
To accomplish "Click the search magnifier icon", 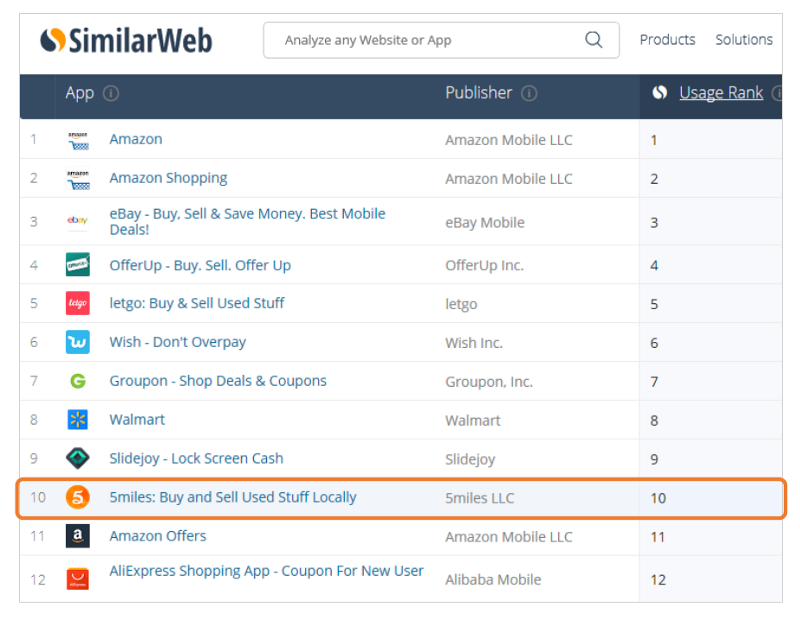I will (593, 39).
